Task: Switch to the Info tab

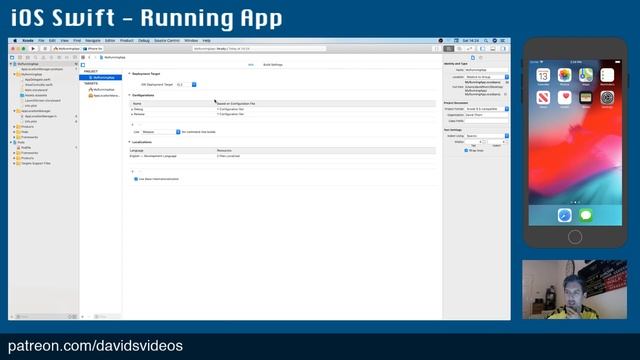Action: [251, 64]
